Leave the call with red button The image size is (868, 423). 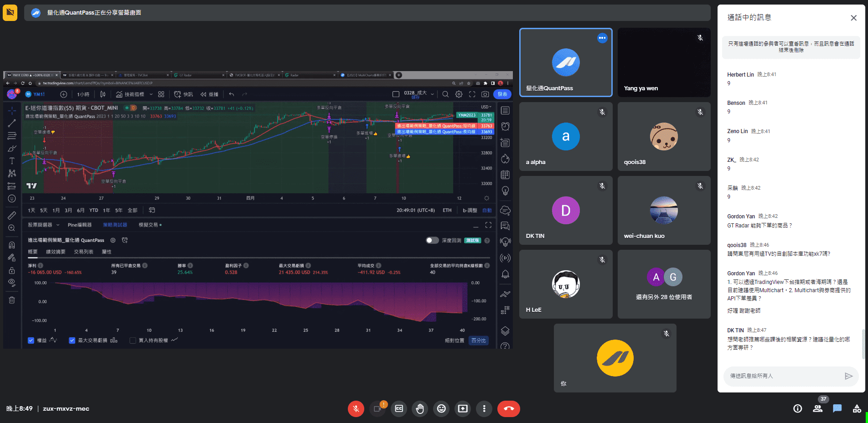509,408
